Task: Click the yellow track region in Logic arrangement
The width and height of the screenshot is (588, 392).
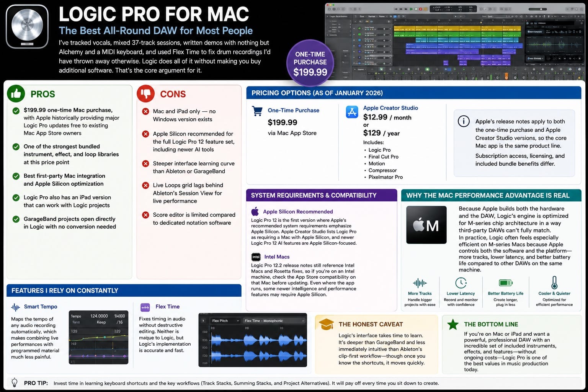Action: (457, 28)
